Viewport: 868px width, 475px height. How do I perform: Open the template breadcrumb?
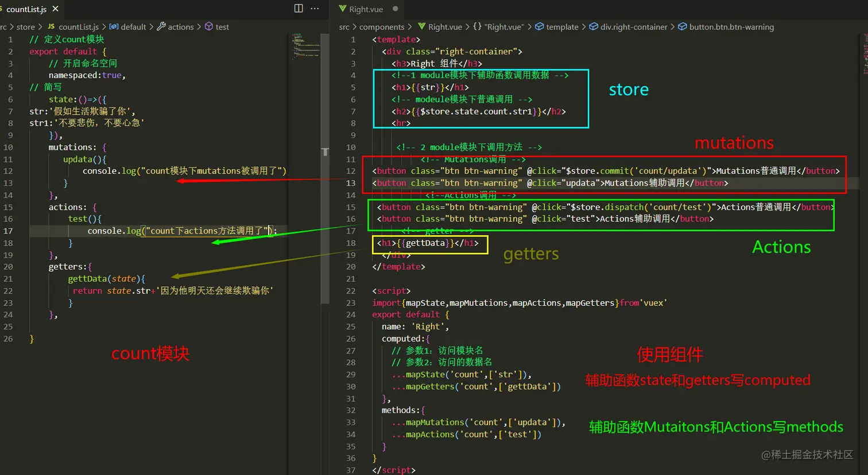pos(562,27)
